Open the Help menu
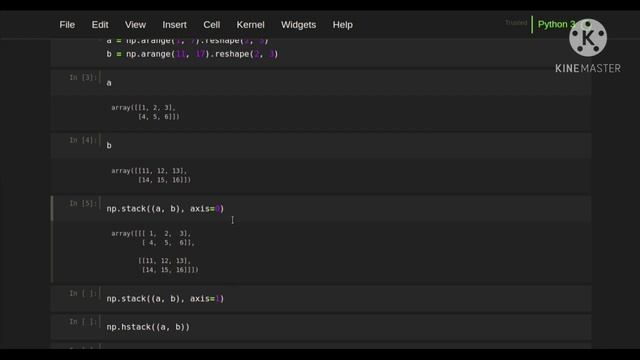 pos(342,25)
